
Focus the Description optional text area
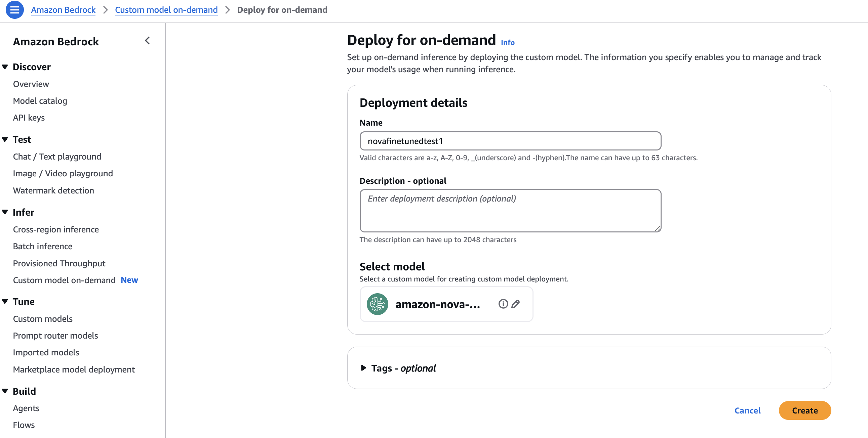510,211
